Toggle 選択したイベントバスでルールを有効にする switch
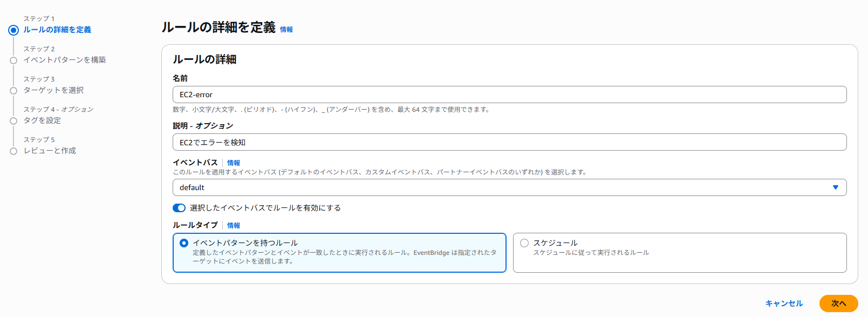The width and height of the screenshot is (868, 317). (x=179, y=208)
